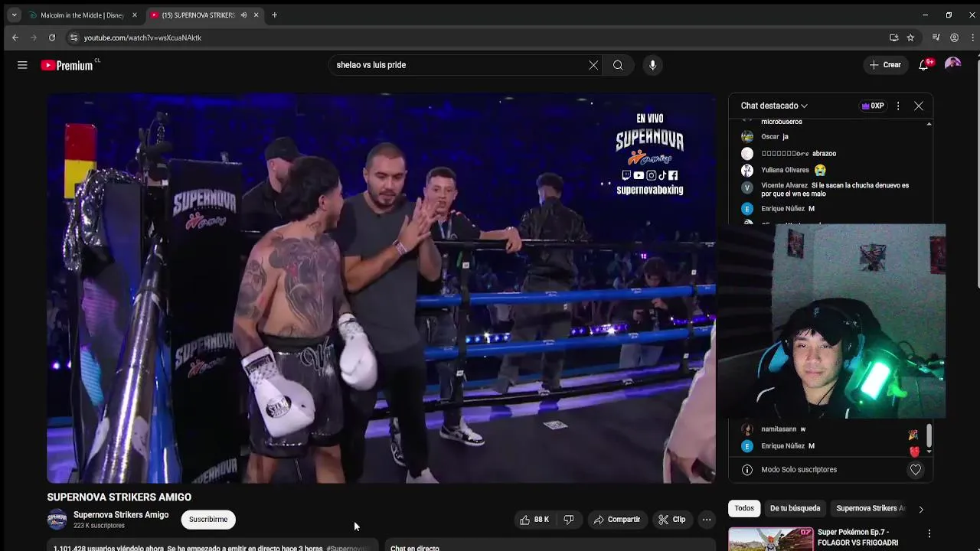Dislike the video
Viewport: 980px width, 551px height.
569,520
